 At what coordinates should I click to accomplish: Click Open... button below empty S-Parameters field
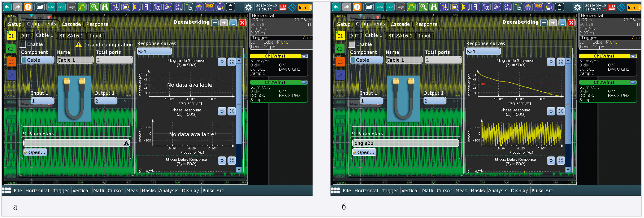point(35,152)
